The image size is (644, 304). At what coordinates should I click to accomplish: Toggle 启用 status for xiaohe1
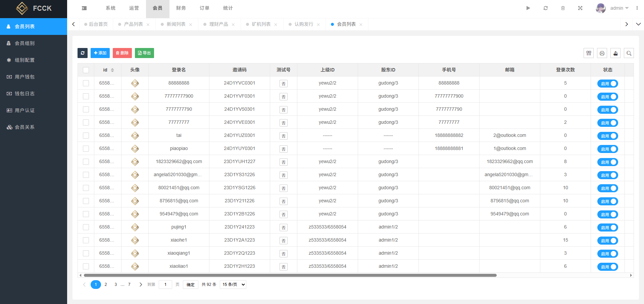[x=607, y=241]
